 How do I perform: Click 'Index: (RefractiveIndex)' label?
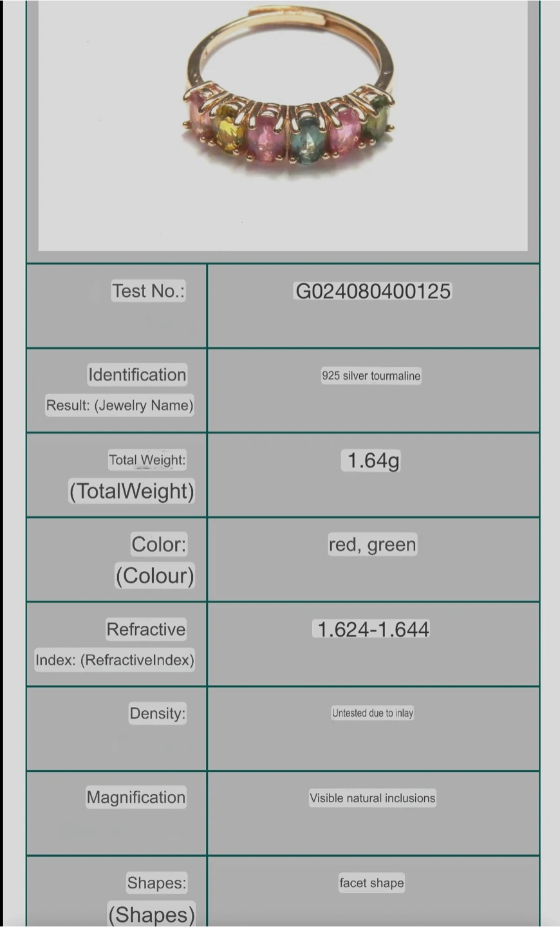[115, 660]
